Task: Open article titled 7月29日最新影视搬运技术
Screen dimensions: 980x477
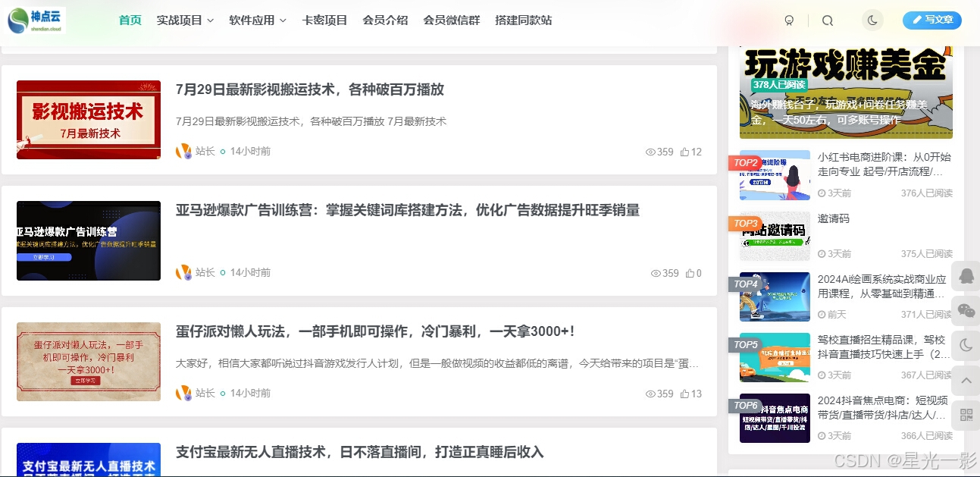Action: pos(310,89)
